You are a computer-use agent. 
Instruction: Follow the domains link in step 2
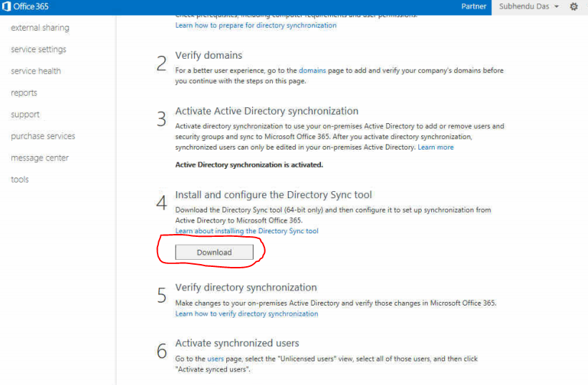312,70
